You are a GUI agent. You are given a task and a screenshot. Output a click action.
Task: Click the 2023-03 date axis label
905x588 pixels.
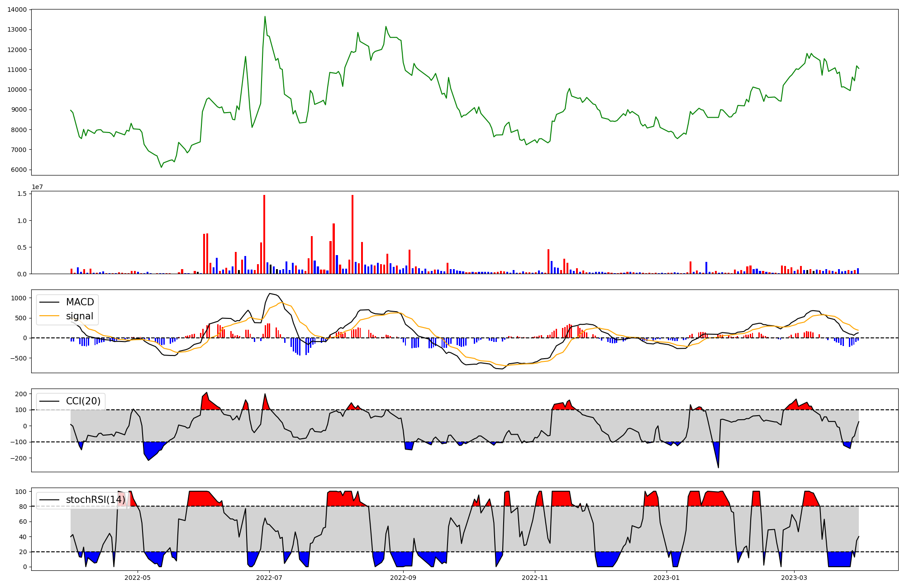tap(794, 578)
